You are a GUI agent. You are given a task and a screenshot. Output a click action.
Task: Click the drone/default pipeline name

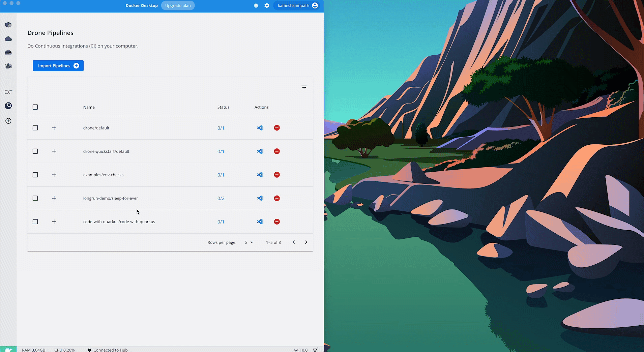[x=96, y=128]
